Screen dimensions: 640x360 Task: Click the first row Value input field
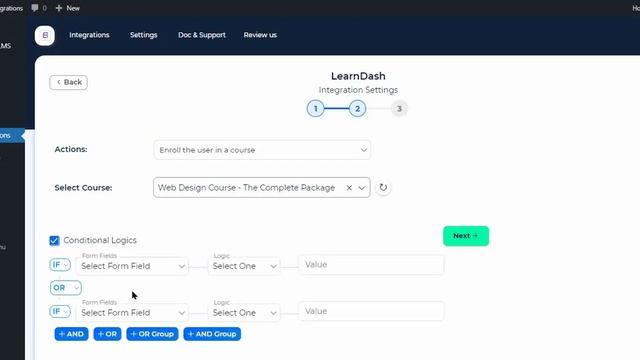(371, 264)
